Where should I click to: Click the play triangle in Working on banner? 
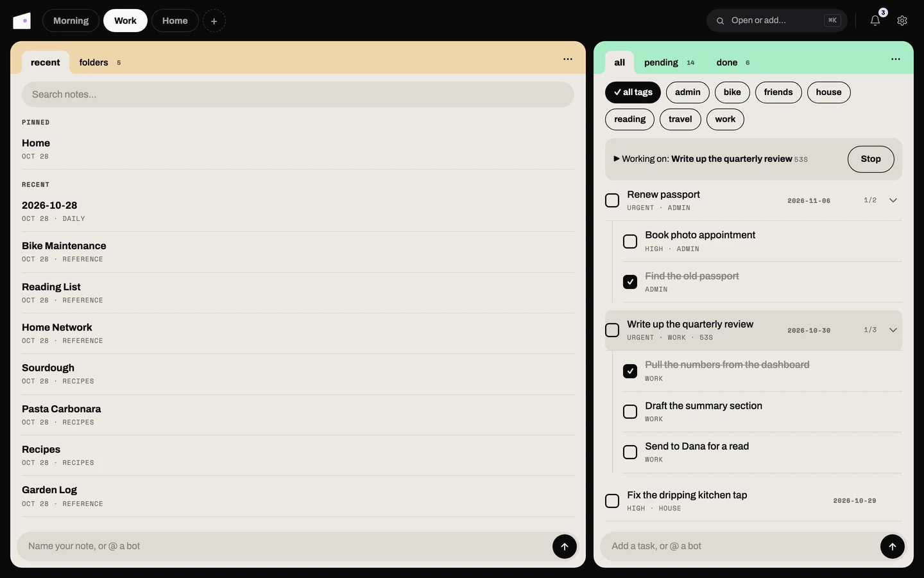point(617,159)
